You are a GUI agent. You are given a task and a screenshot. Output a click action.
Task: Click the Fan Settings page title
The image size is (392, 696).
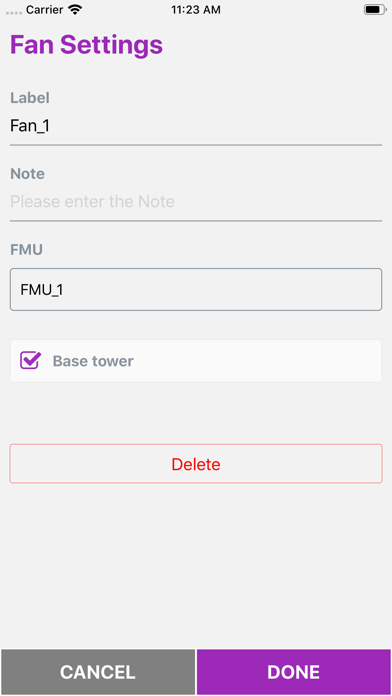coord(87,45)
